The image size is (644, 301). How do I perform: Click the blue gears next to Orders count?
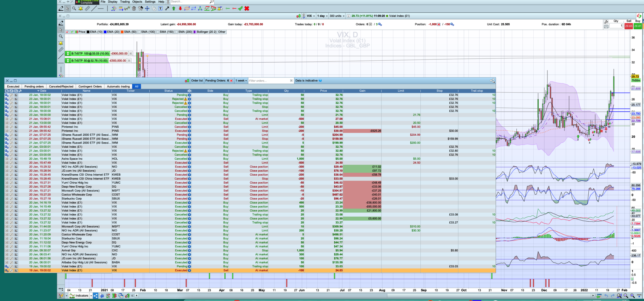[x=380, y=24]
